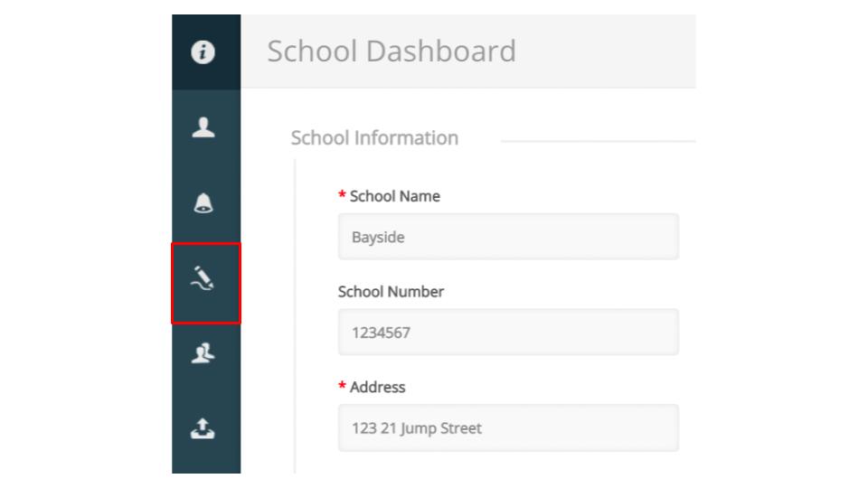Screen dimensions: 868x488
Task: Click the Address field with 123 21 Jump Street
Action: [x=508, y=428]
